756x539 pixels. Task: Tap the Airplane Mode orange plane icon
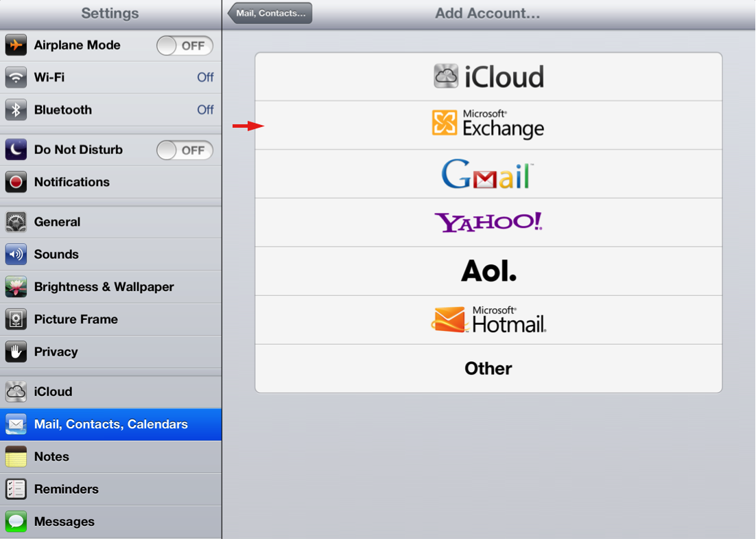(x=16, y=45)
